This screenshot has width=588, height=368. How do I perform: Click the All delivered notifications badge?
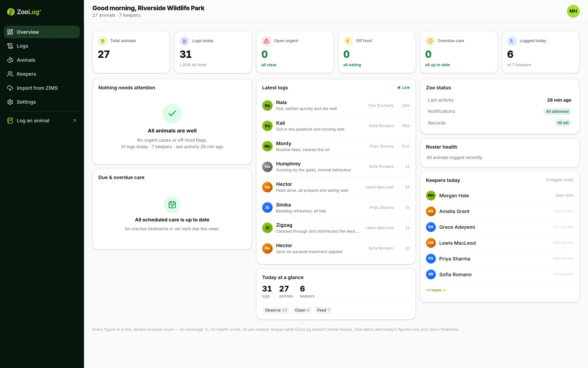557,111
